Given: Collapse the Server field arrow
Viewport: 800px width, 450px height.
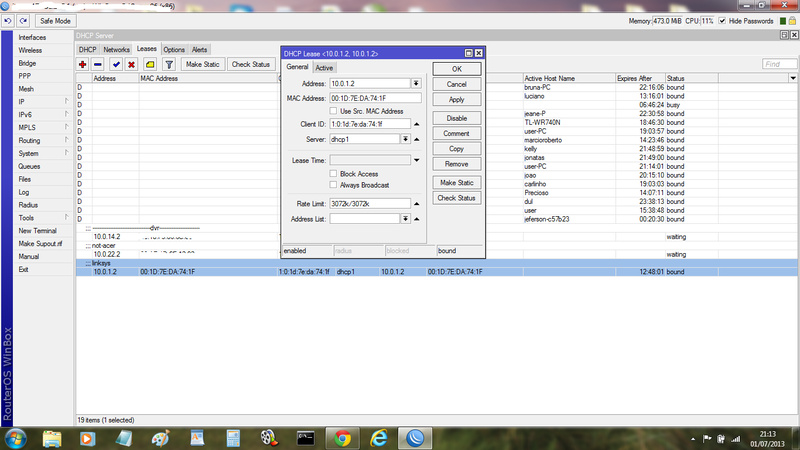Looking at the screenshot, I should [x=417, y=139].
